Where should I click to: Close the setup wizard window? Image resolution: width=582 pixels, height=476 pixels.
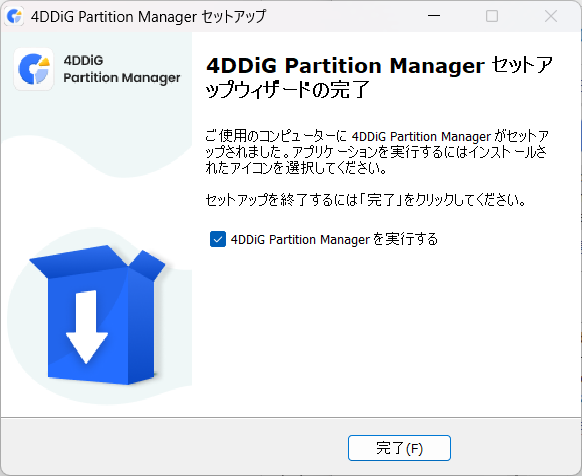coord(551,16)
